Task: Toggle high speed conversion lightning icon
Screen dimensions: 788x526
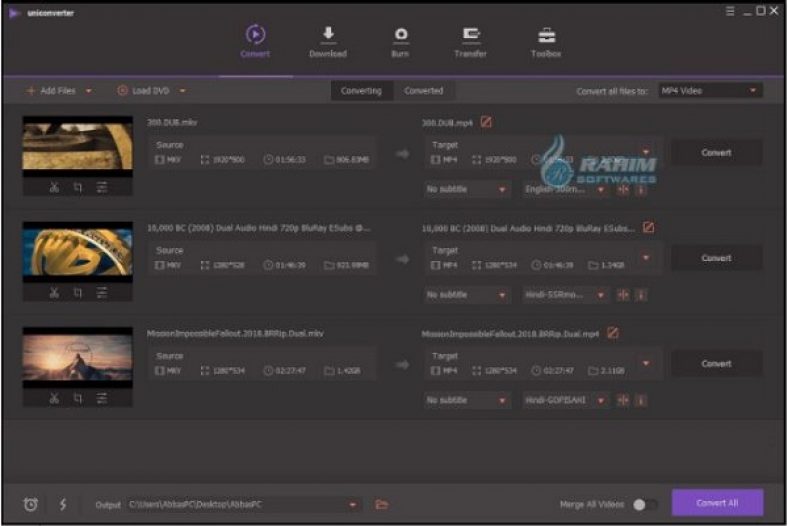Action: coord(63,504)
